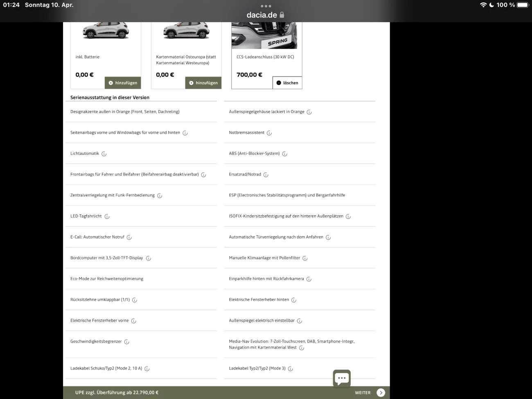The width and height of the screenshot is (532, 399).
Task: Show info for Ladekabel Schuko/Typ2 (Mode 2, 10 A)
Action: [x=147, y=369]
